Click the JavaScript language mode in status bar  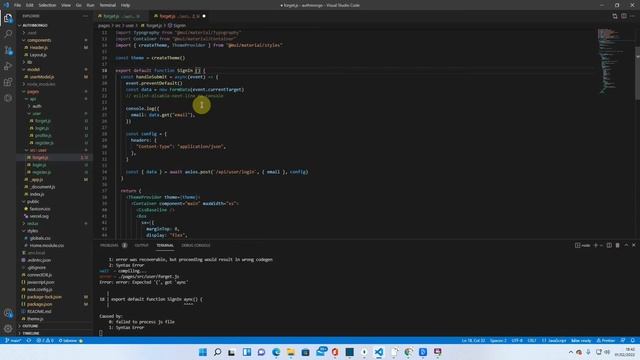554,340
